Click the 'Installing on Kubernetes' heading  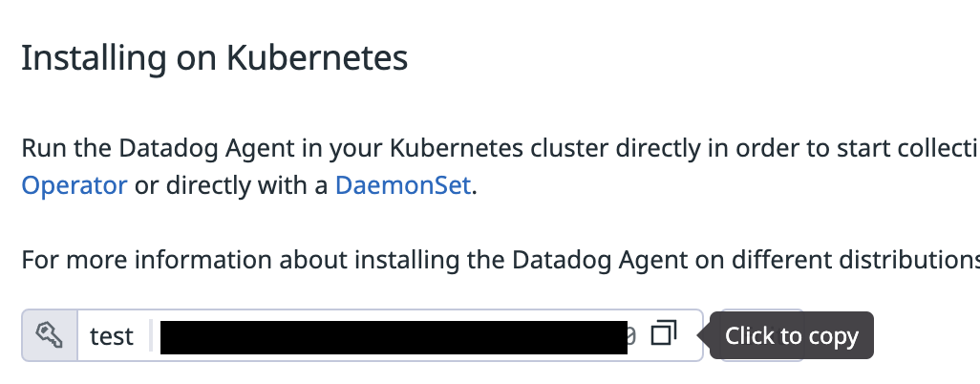(214, 57)
